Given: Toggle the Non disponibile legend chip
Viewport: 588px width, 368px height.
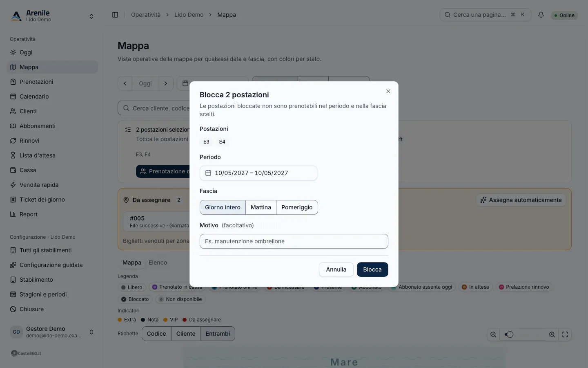Looking at the screenshot, I should [x=180, y=299].
